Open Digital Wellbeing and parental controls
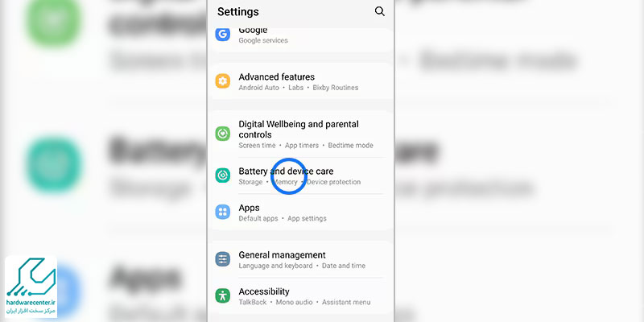Viewport: 644px width, 322px height. (x=300, y=134)
